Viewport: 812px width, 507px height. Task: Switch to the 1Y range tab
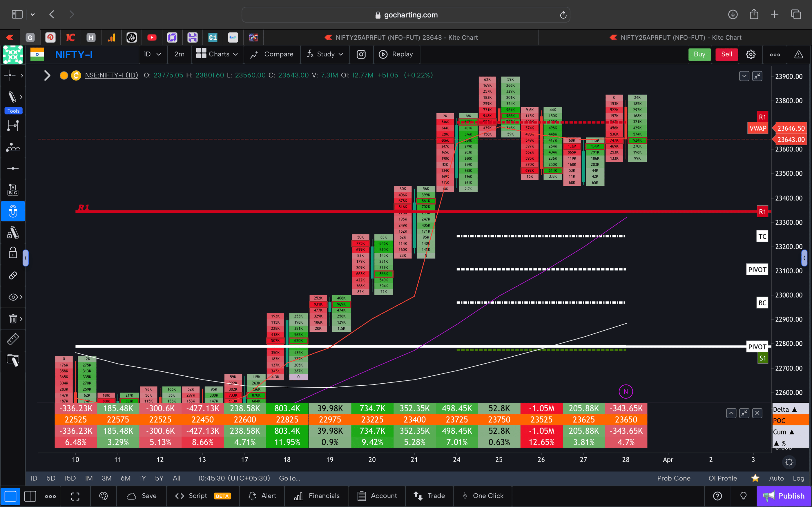pos(142,478)
